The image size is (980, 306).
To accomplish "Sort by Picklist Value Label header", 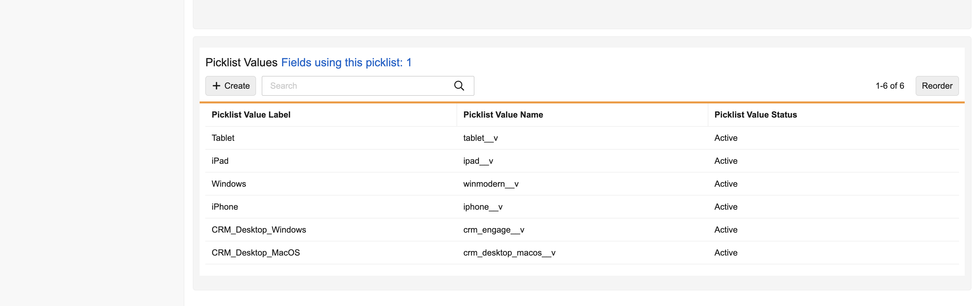I will [251, 115].
